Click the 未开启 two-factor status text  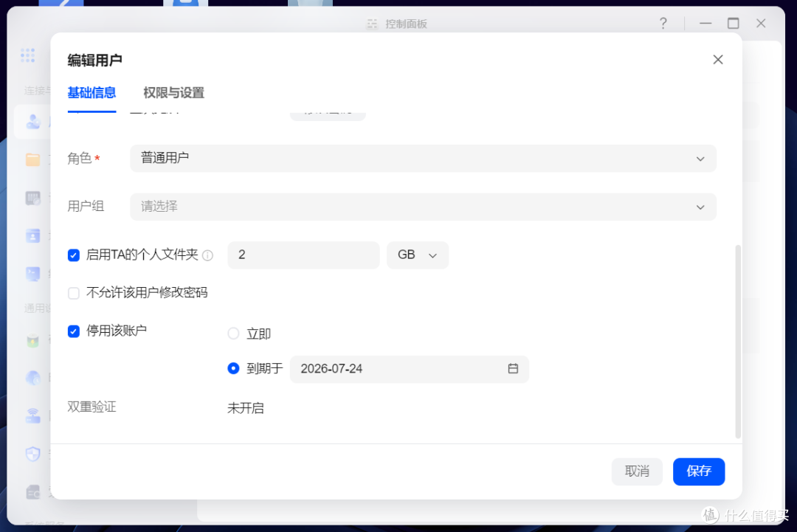(246, 408)
